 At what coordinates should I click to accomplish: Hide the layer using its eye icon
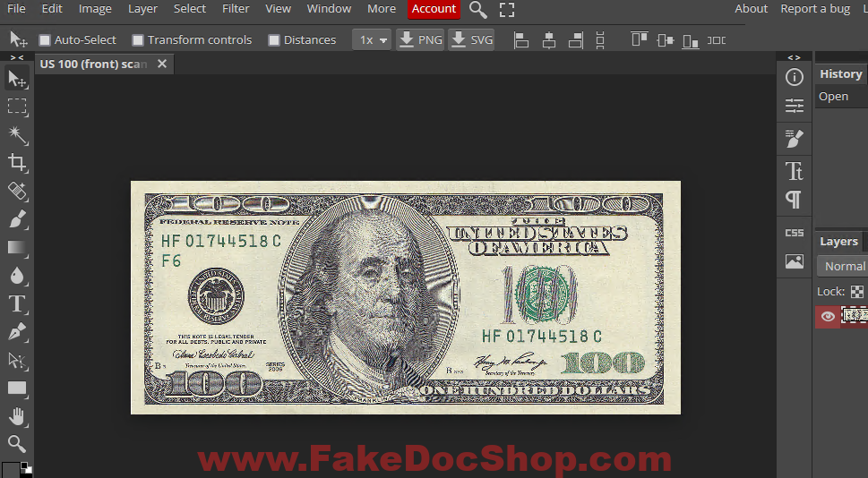828,317
